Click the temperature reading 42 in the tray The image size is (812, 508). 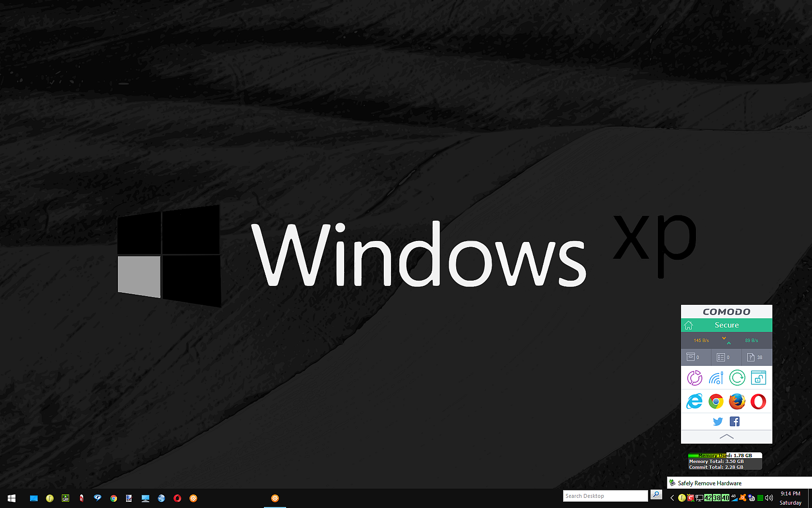(x=708, y=498)
